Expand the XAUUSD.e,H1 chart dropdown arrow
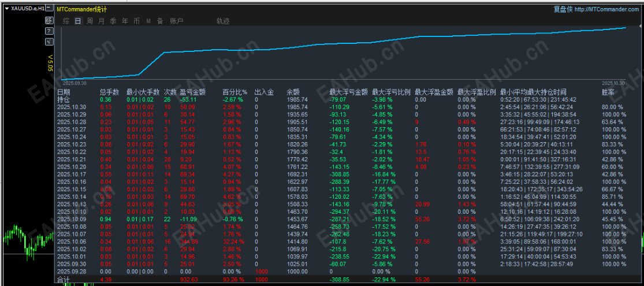Viewport: 644px width, 286px height. pyautogui.click(x=6, y=8)
